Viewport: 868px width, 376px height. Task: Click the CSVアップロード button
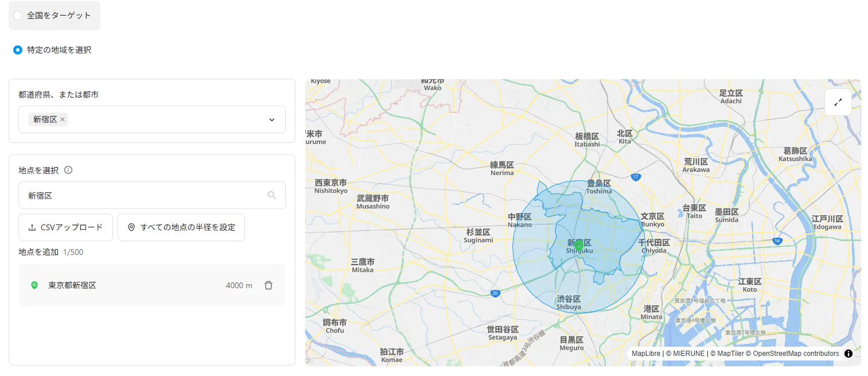point(65,227)
